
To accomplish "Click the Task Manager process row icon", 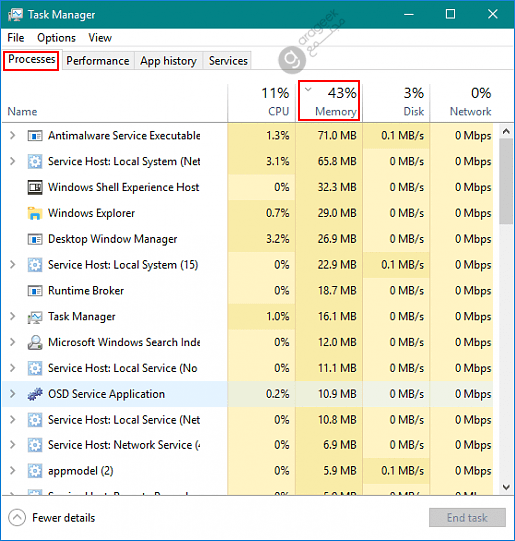I will (35, 317).
